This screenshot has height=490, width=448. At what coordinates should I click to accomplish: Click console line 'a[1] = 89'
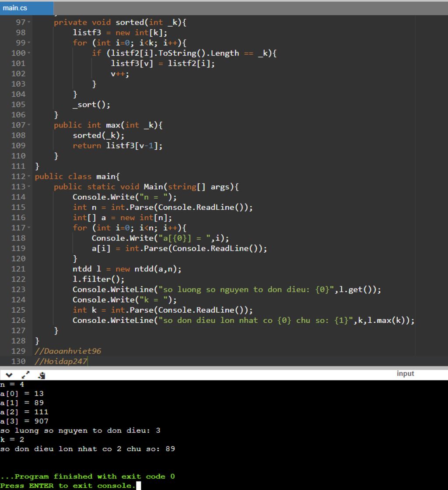click(22, 403)
